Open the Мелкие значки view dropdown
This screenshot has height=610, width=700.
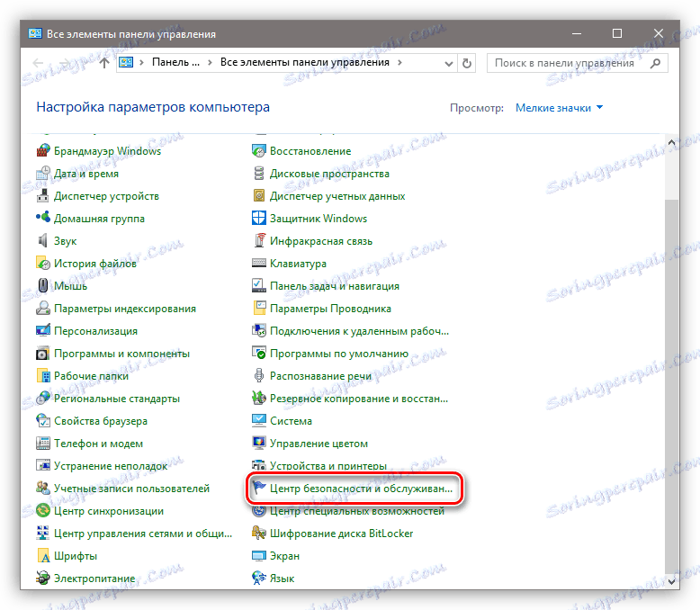(559, 108)
